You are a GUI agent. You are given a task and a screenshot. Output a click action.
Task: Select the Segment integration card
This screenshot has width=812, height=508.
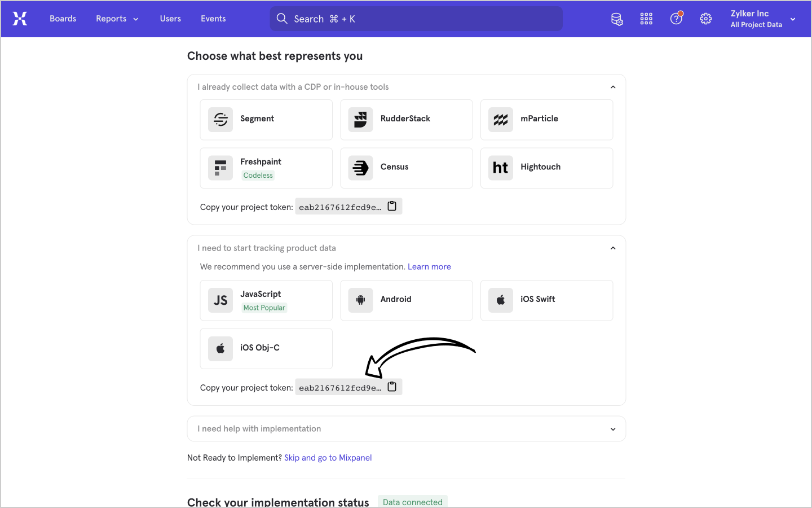tap(266, 120)
